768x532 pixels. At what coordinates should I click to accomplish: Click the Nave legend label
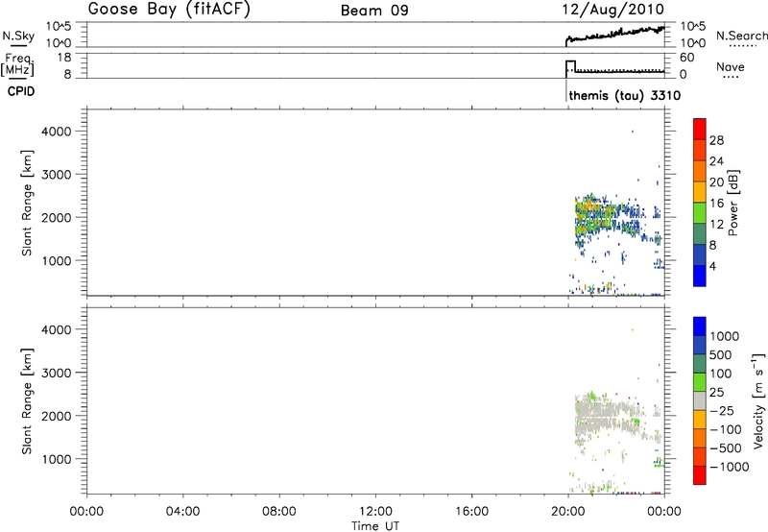tap(733, 65)
